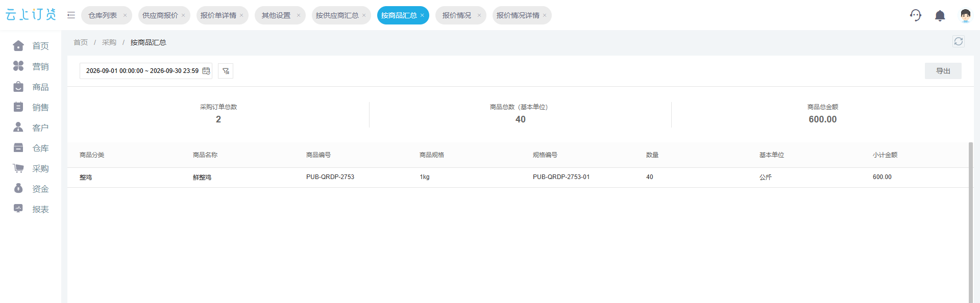This screenshot has height=303, width=980.
Task: Close the 其他设置 tab
Action: [x=299, y=15]
